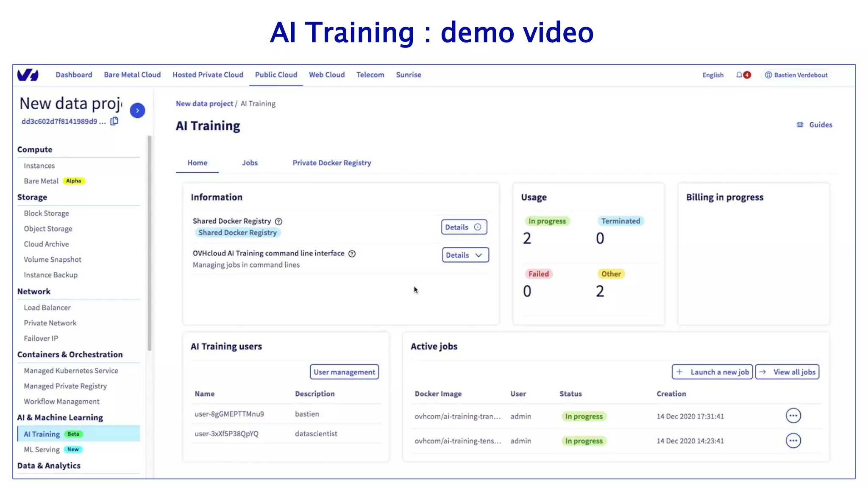Image resolution: width=868 pixels, height=488 pixels.
Task: Select user-8gGMEPTTMnu9 in users table
Action: (229, 414)
